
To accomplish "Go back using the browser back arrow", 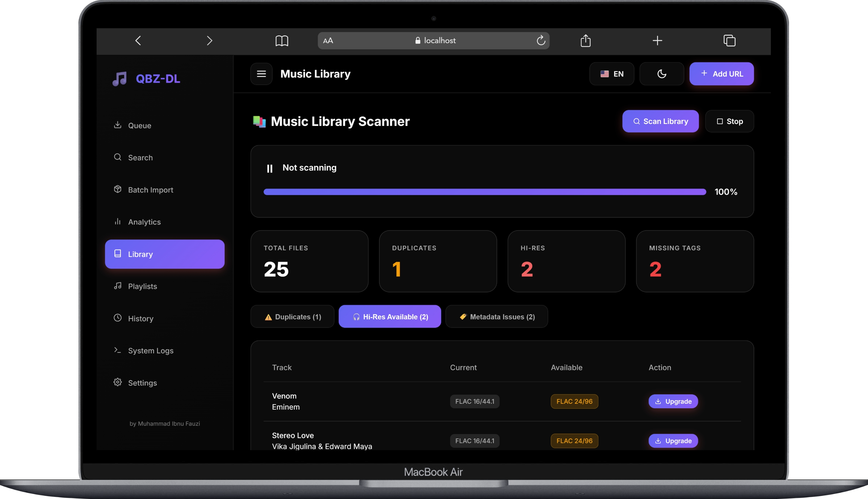I will (x=138, y=41).
